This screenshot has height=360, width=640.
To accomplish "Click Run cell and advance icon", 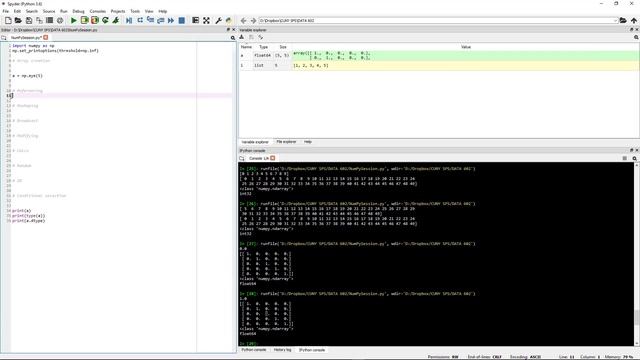I will (95, 20).
